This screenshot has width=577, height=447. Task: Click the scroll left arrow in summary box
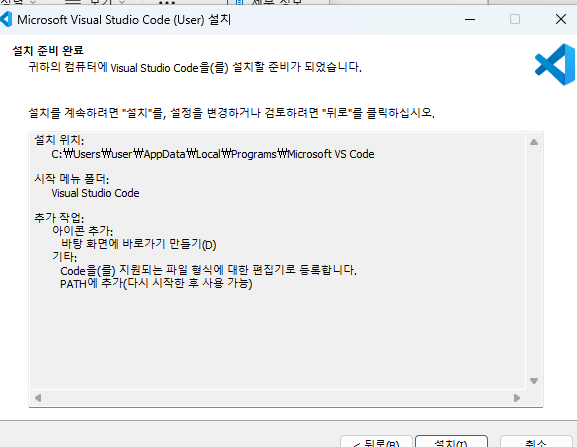tap(38, 398)
